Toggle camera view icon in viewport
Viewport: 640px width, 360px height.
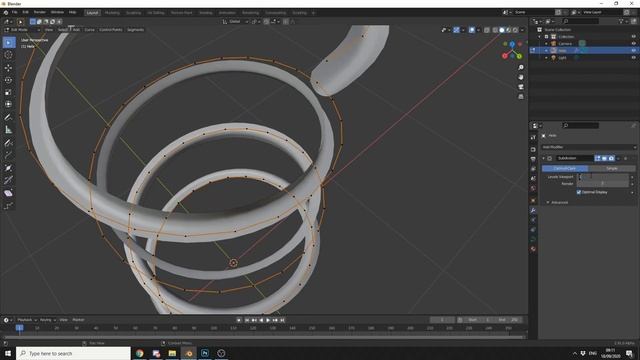pyautogui.click(x=521, y=87)
